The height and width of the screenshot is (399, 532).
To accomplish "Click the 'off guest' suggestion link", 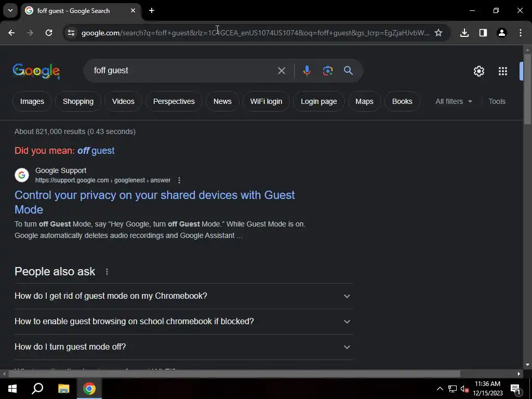I will click(96, 151).
